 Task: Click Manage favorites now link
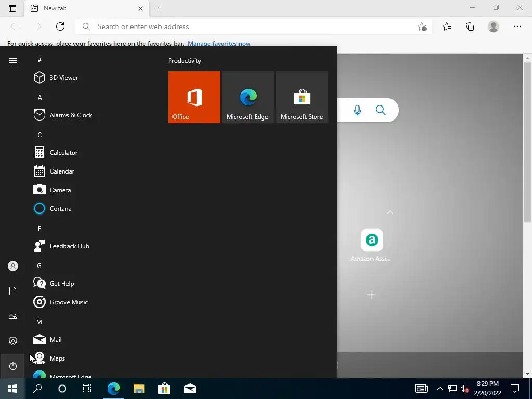[219, 44]
